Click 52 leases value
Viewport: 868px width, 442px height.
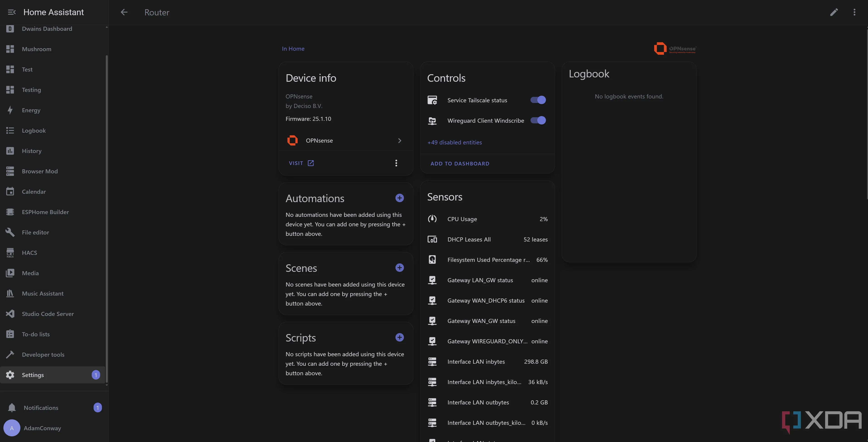[535, 239]
